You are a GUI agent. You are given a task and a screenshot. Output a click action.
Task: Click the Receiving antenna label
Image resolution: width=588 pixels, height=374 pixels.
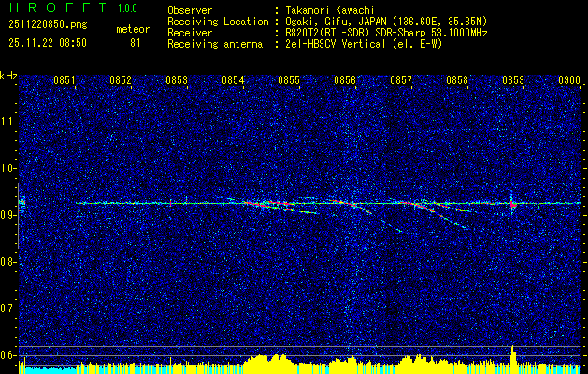pyautogui.click(x=215, y=44)
